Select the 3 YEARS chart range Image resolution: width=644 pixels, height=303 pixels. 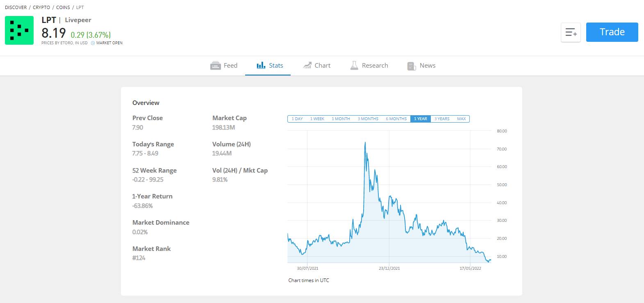tap(442, 119)
